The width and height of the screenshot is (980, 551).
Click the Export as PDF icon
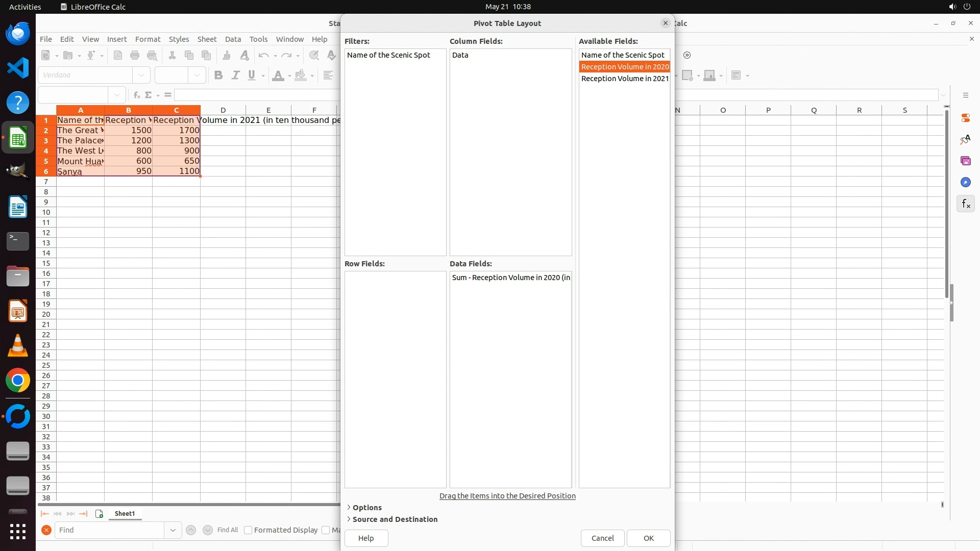pyautogui.click(x=118, y=56)
